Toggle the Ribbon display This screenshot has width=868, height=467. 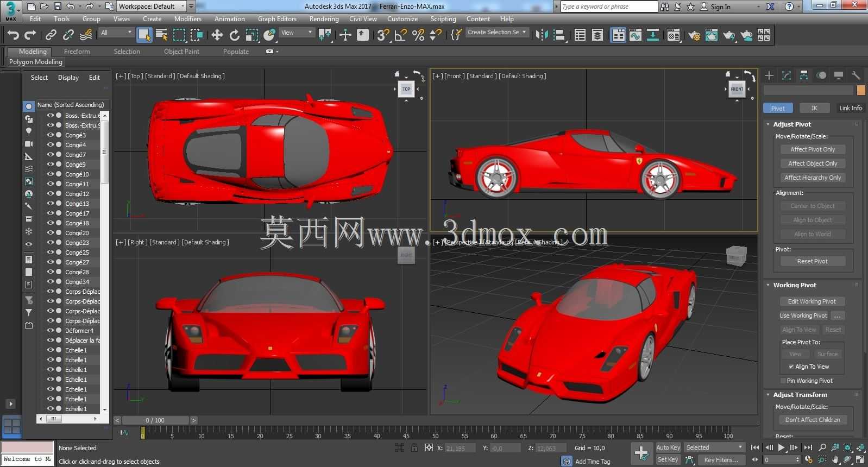618,35
